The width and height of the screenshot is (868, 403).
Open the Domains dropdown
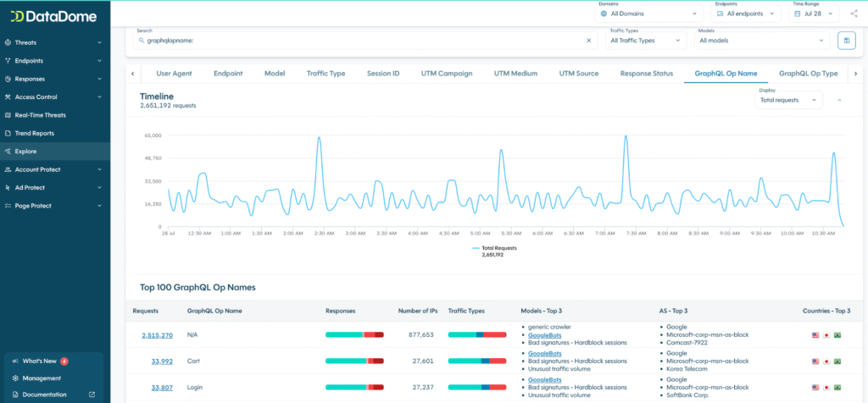(x=648, y=14)
